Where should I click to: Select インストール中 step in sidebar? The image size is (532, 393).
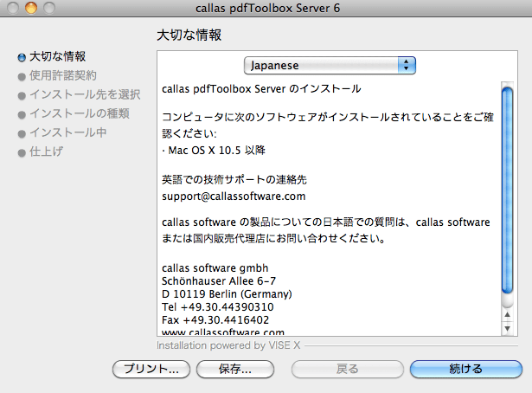pos(68,132)
